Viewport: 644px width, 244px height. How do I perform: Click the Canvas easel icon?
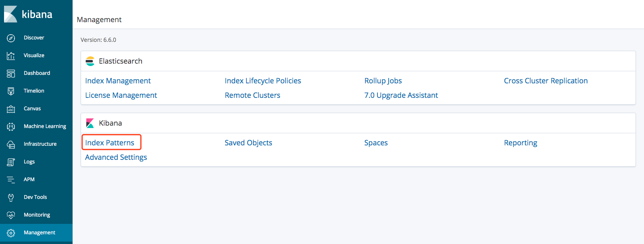point(11,109)
